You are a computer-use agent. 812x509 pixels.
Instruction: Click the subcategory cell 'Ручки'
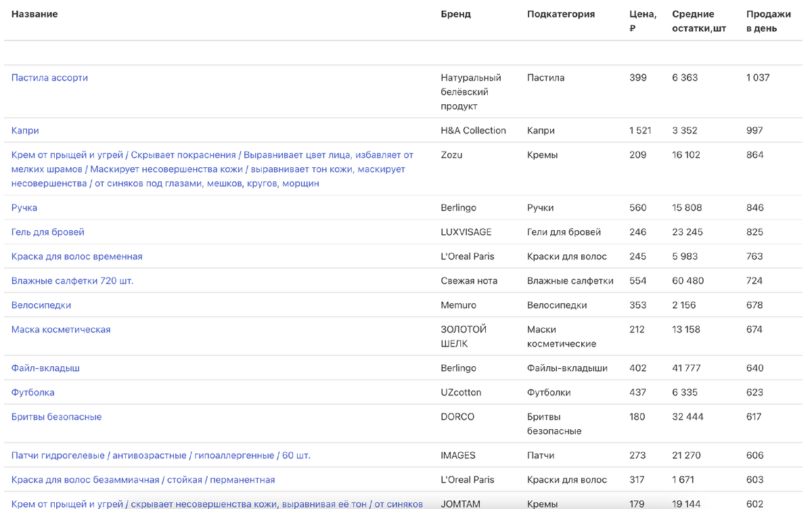click(541, 208)
